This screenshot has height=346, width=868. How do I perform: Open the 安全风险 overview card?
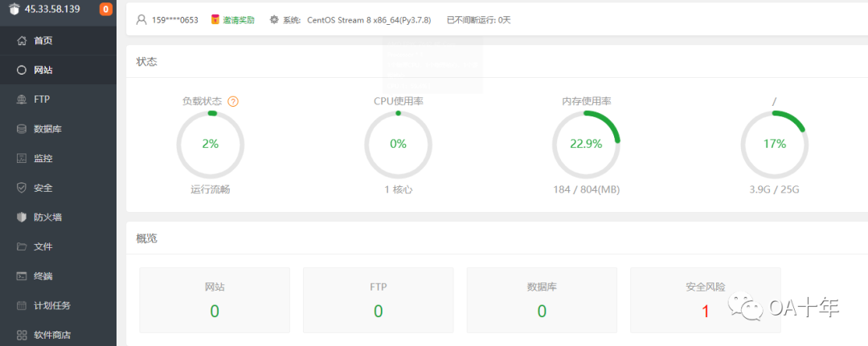point(706,300)
